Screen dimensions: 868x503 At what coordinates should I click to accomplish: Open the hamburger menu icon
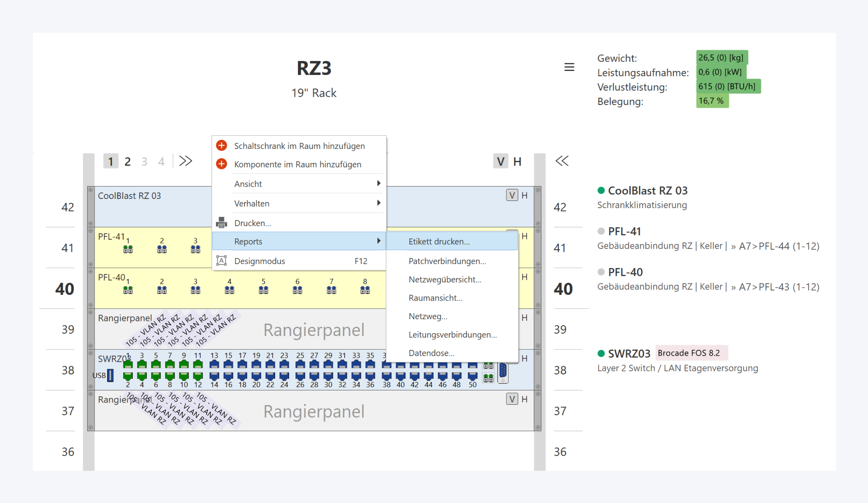click(569, 67)
